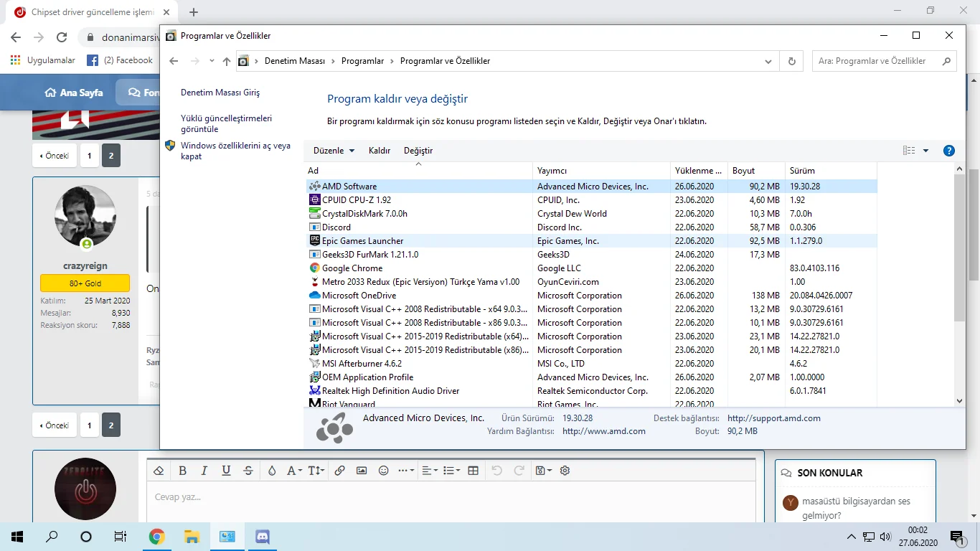Click the insert image icon in editor
980x551 pixels.
click(x=362, y=471)
